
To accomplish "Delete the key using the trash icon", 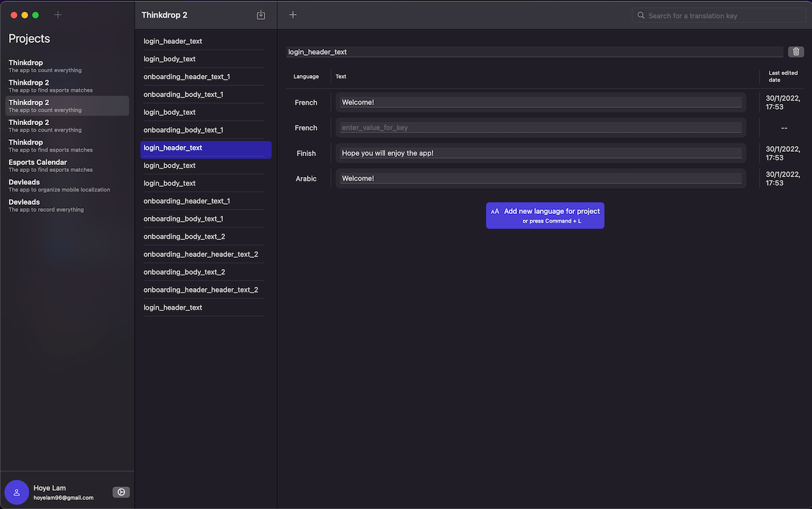I will [x=796, y=52].
